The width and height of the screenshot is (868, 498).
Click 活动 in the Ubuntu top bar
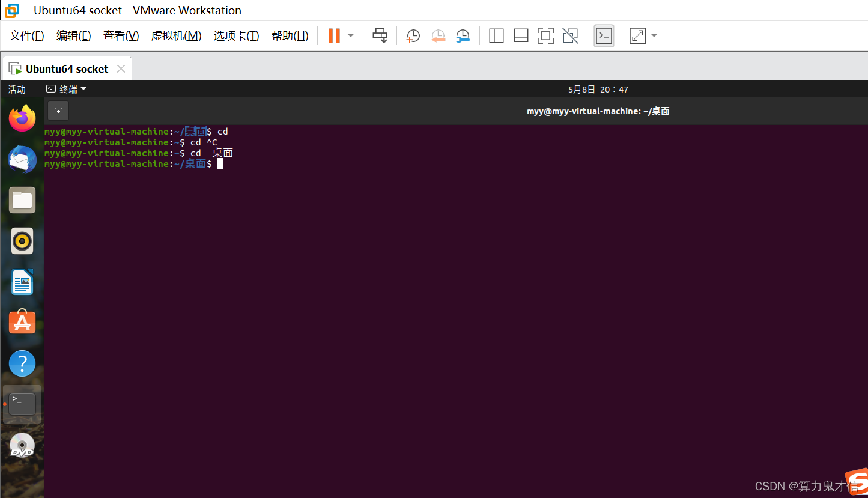(x=16, y=88)
